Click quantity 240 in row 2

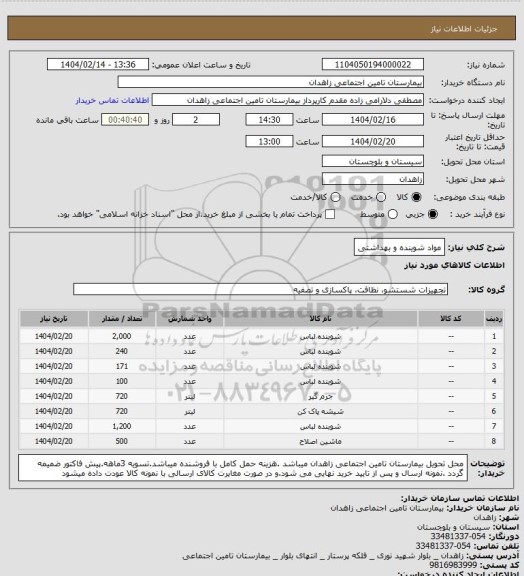tap(122, 352)
